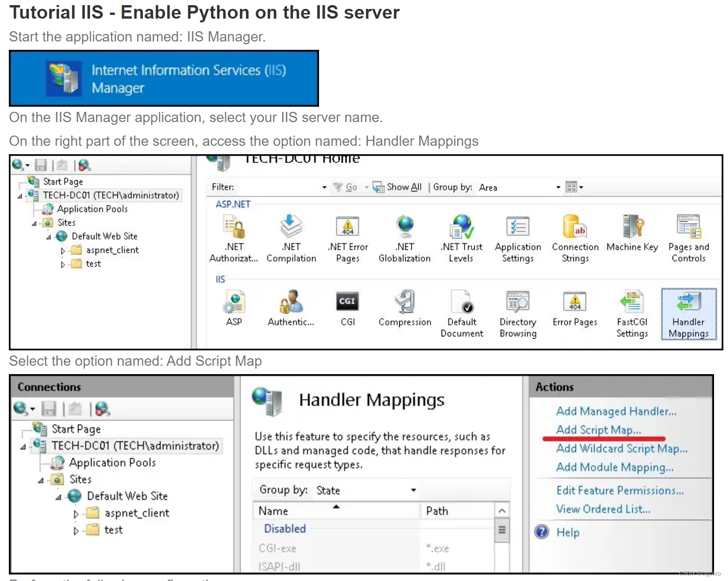The height and width of the screenshot is (581, 728).
Task: Open the .NET Error Pages icon
Action: coord(348,239)
